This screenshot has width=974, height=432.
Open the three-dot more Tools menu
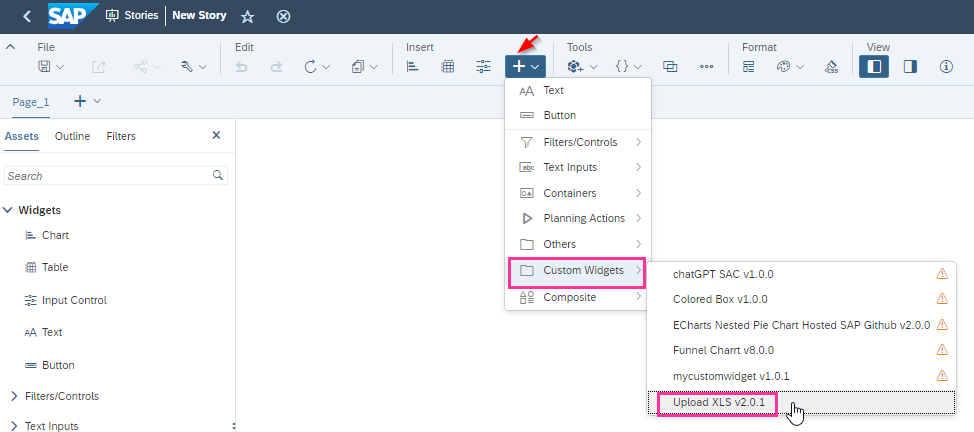click(x=706, y=67)
